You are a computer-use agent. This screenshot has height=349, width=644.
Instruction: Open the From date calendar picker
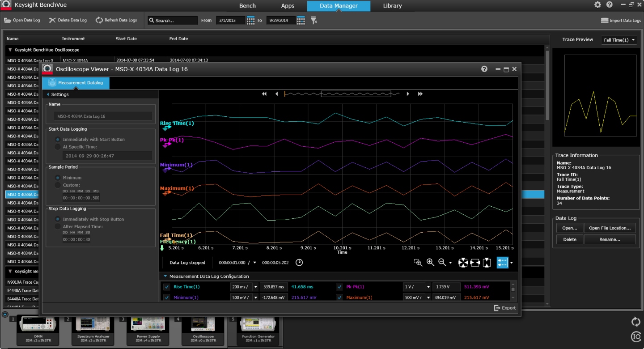point(250,21)
